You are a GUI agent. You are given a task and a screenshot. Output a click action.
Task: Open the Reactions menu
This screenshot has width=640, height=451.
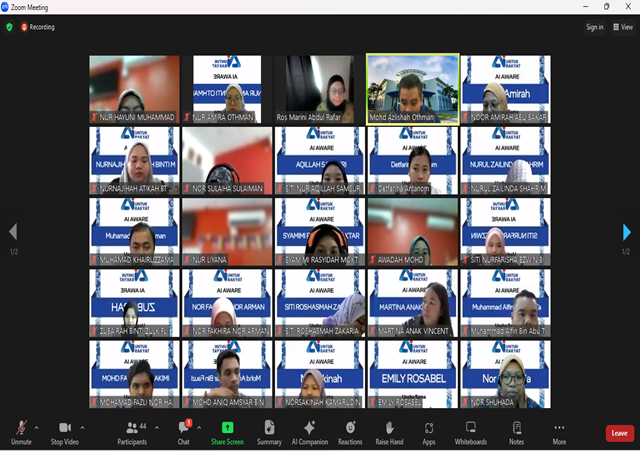[x=350, y=432]
